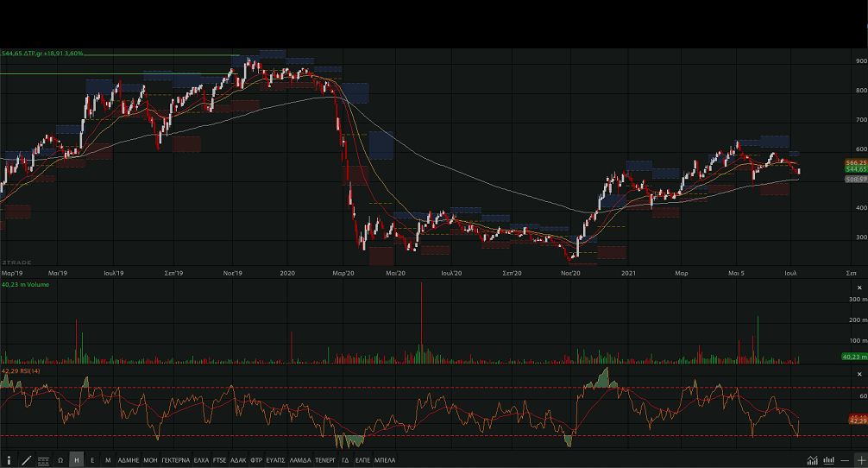Screen dimensions: 868x468
Task: Toggle the Ω timeframe button
Action: tap(60, 460)
